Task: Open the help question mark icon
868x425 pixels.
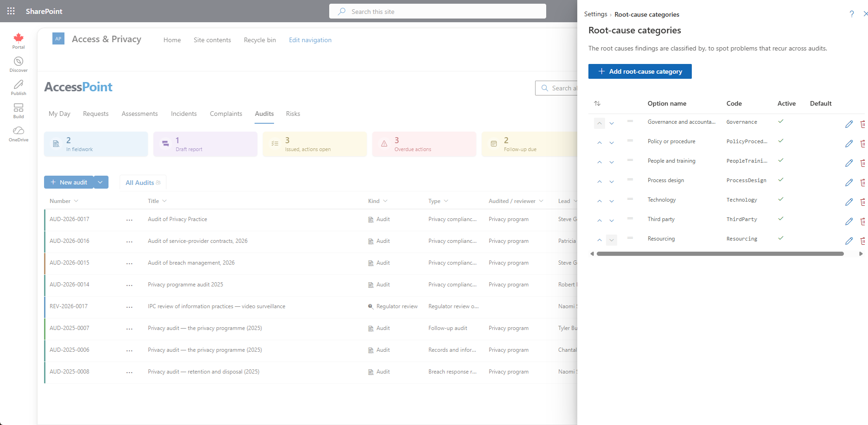Action: (x=852, y=14)
